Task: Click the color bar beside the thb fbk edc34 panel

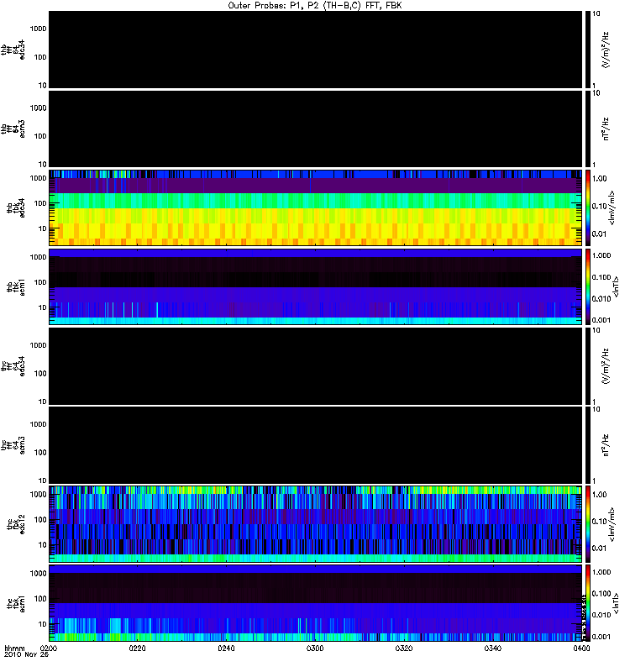Action: 588,207
